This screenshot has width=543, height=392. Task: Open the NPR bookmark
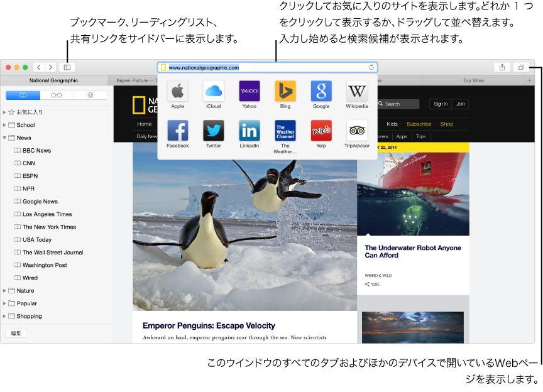[x=28, y=188]
